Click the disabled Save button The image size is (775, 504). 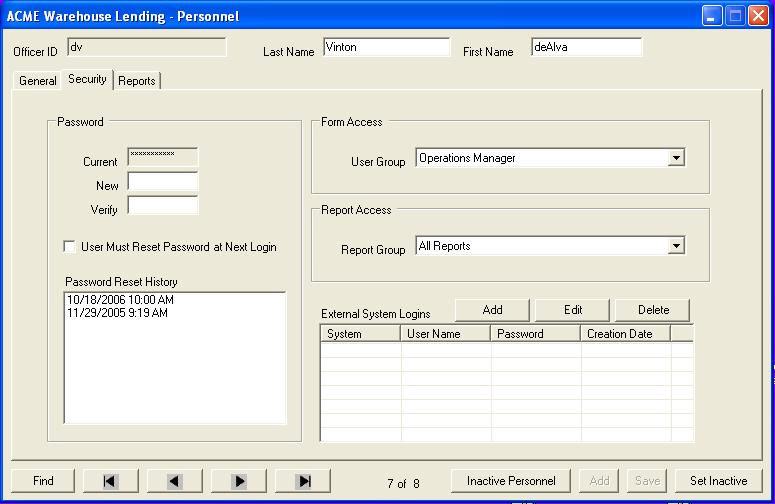click(x=647, y=481)
